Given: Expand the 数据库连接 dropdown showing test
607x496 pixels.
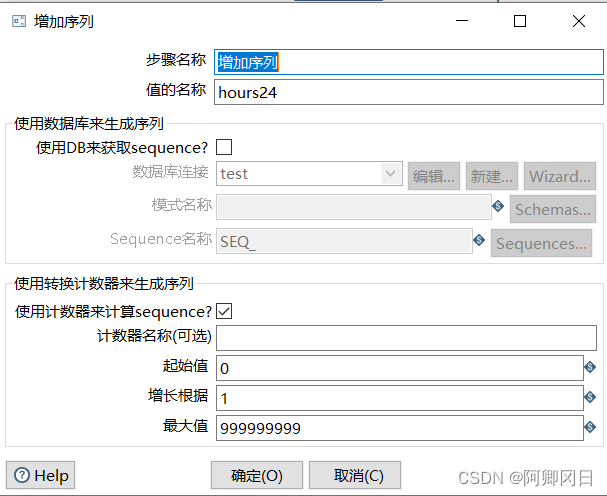Looking at the screenshot, I should tap(390, 174).
